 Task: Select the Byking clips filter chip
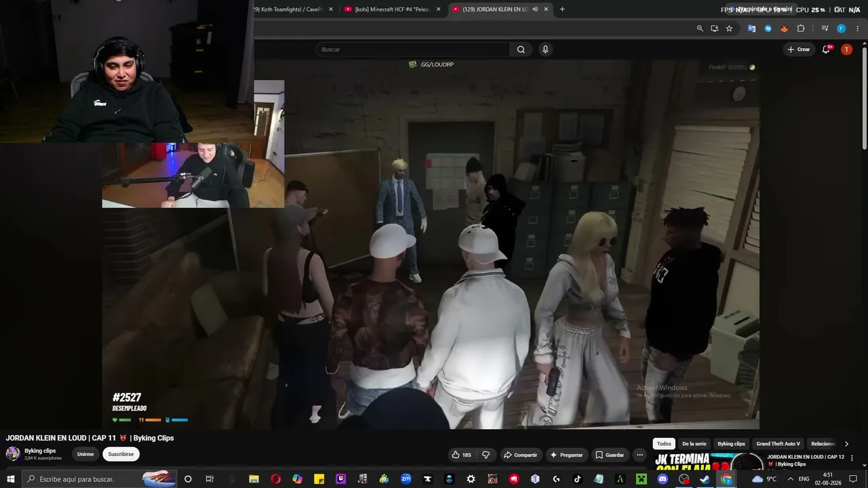tap(731, 444)
